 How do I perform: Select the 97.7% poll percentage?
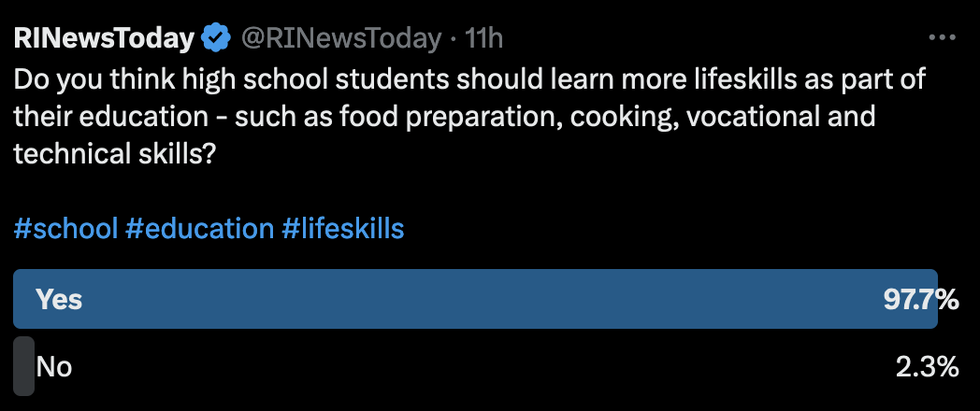pos(921,300)
